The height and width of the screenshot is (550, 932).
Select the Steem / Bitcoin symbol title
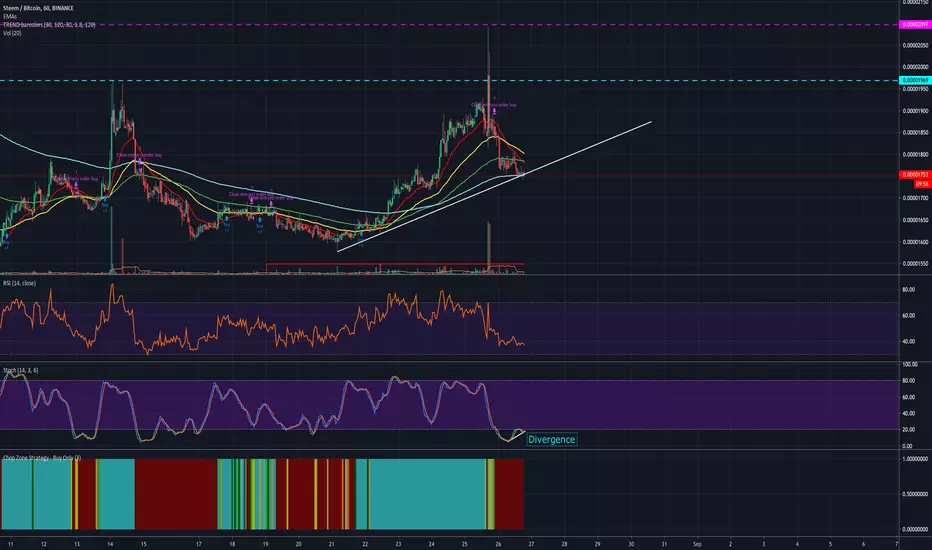pos(38,8)
